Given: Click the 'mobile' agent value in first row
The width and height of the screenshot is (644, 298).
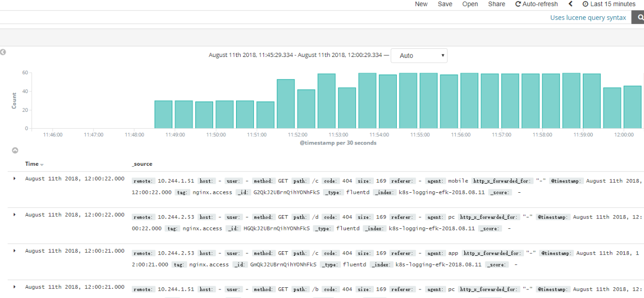Looking at the screenshot, I should [x=458, y=181].
